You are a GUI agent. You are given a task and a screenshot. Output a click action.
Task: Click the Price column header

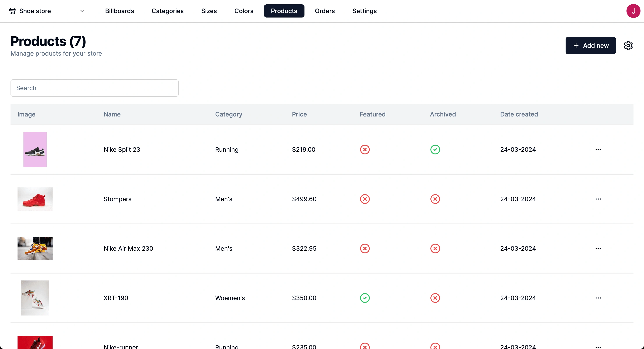click(299, 115)
